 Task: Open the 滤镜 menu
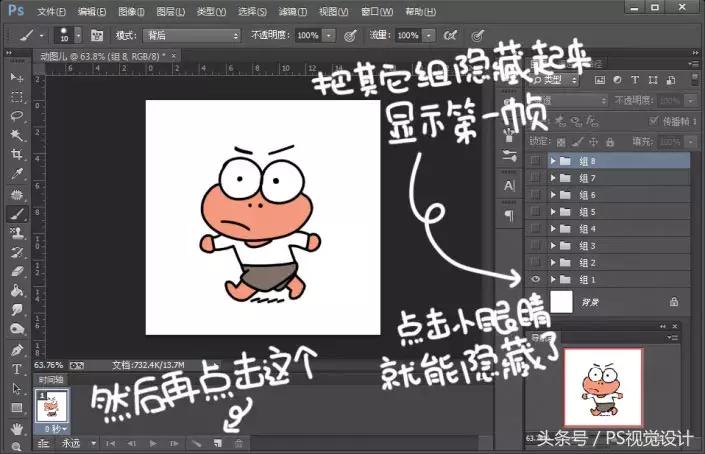coord(293,12)
